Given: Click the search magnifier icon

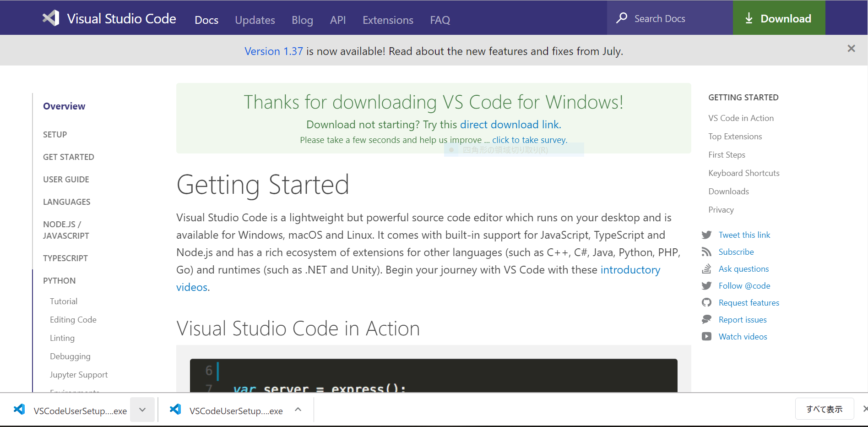Looking at the screenshot, I should [x=622, y=18].
